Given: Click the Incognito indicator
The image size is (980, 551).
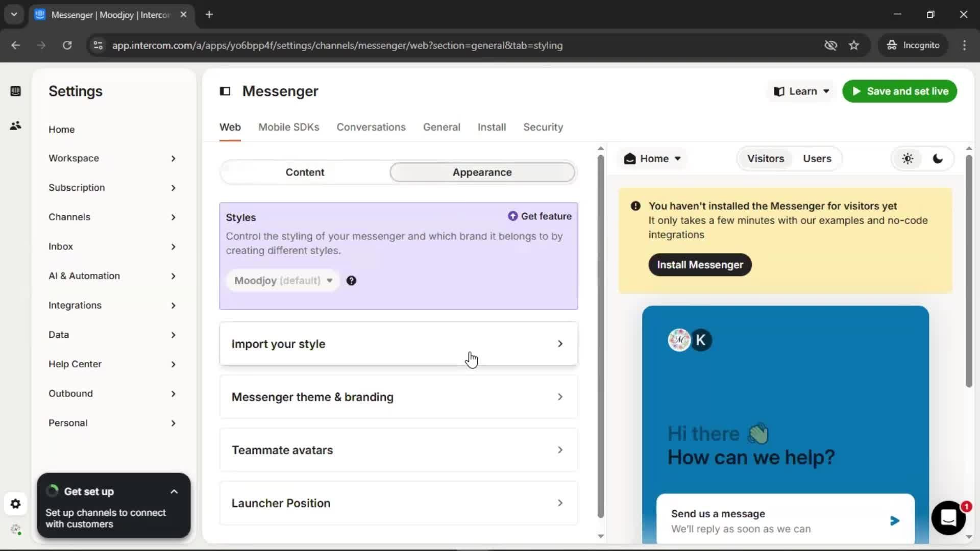Looking at the screenshot, I should (x=913, y=45).
